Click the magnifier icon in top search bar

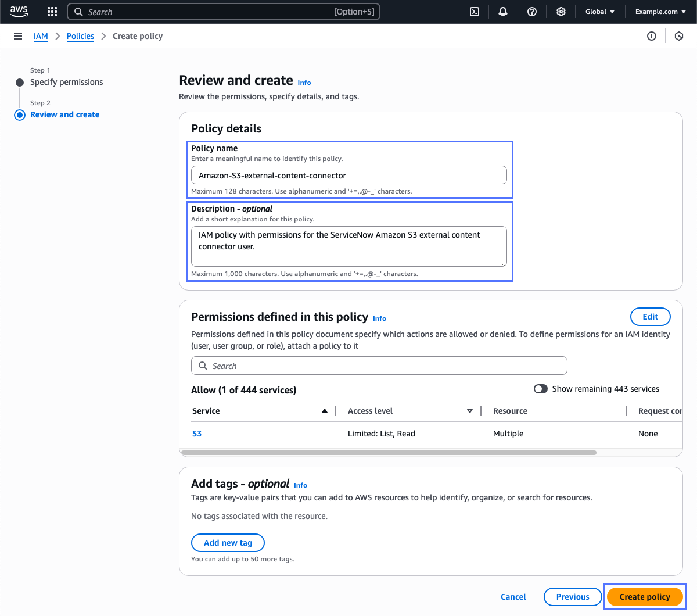[x=78, y=12]
